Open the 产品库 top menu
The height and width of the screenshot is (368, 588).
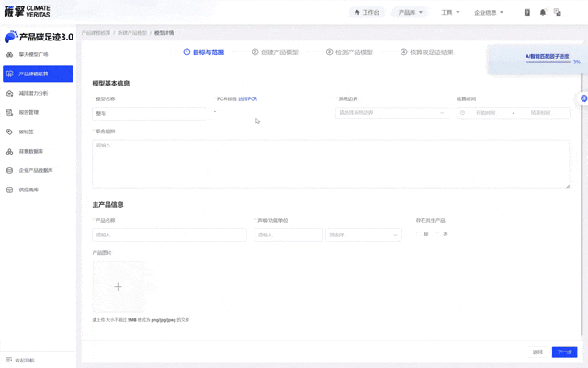410,13
